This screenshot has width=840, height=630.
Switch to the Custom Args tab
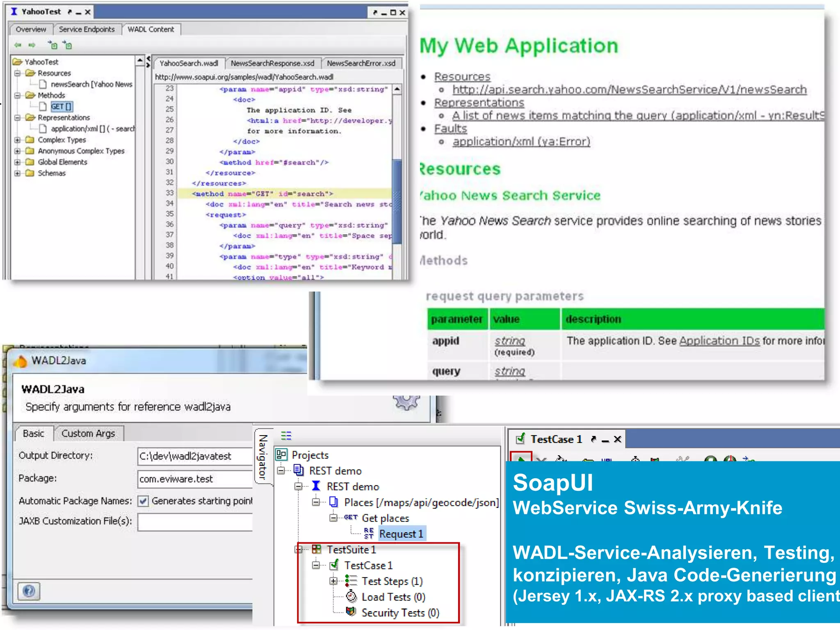tap(88, 434)
